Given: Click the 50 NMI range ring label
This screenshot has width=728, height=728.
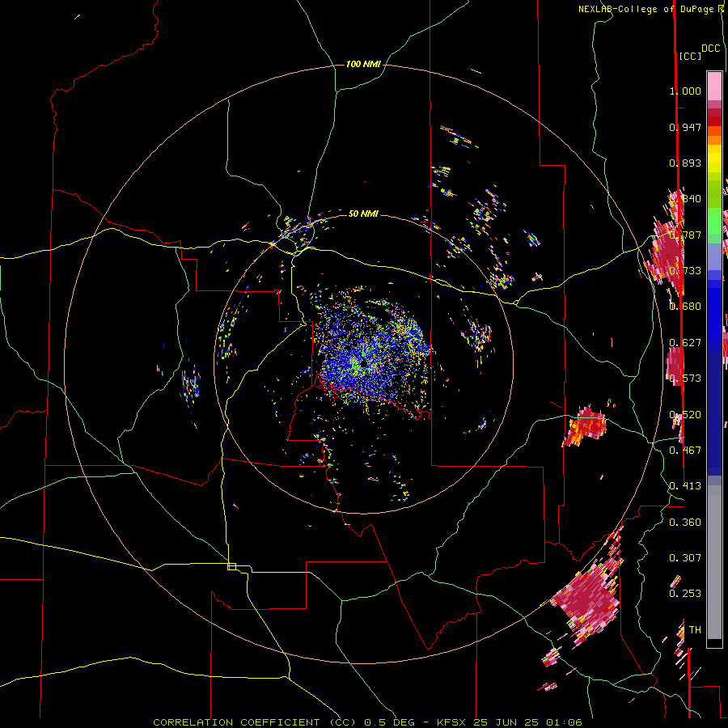Looking at the screenshot, I should click(363, 214).
